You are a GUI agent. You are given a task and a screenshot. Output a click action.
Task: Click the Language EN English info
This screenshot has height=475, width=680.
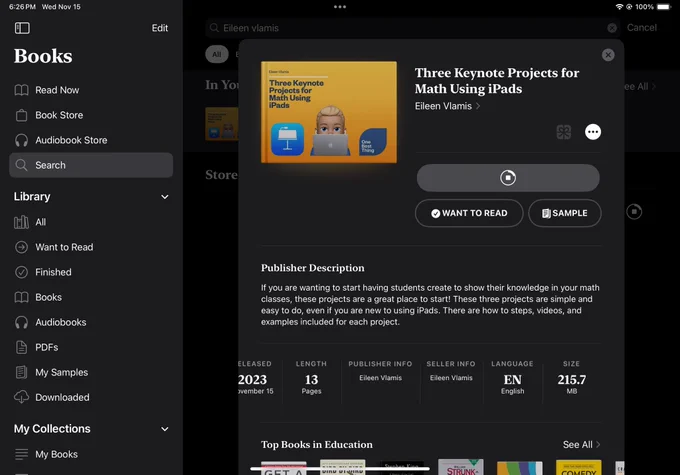coord(512,377)
